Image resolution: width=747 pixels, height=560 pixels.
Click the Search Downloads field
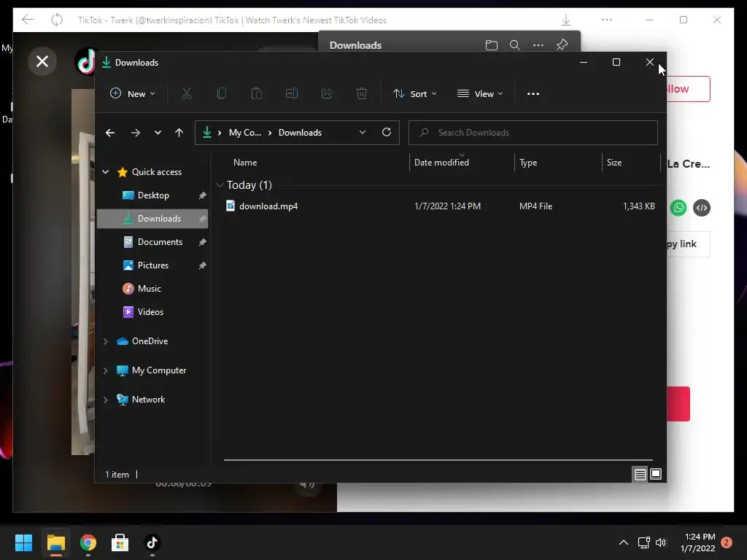533,133
